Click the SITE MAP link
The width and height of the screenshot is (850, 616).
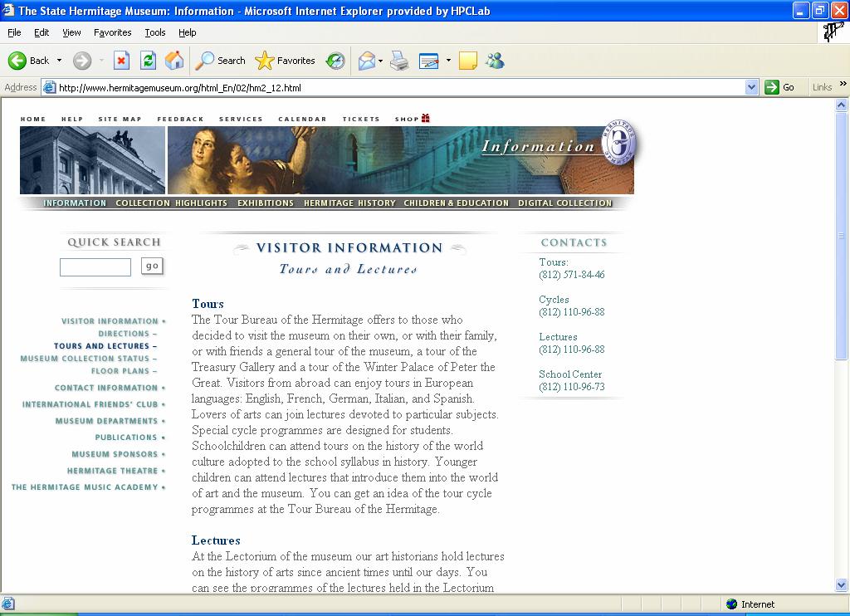[120, 119]
